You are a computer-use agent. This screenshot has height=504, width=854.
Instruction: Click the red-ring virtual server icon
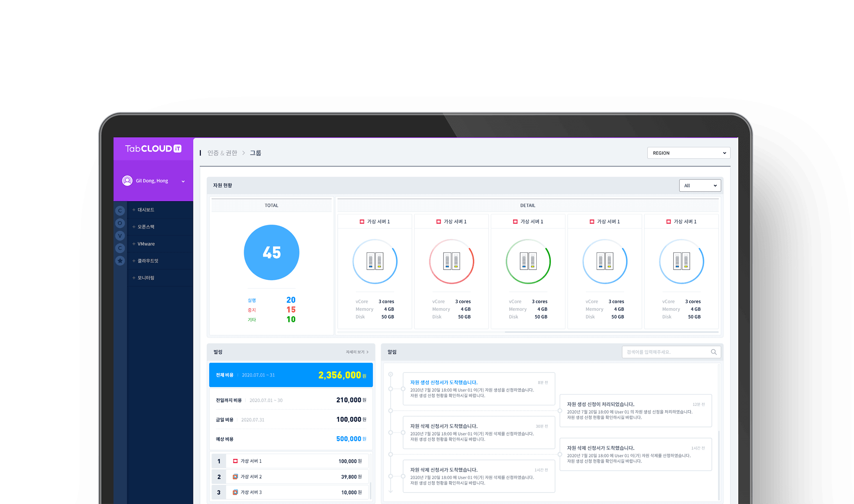(451, 262)
